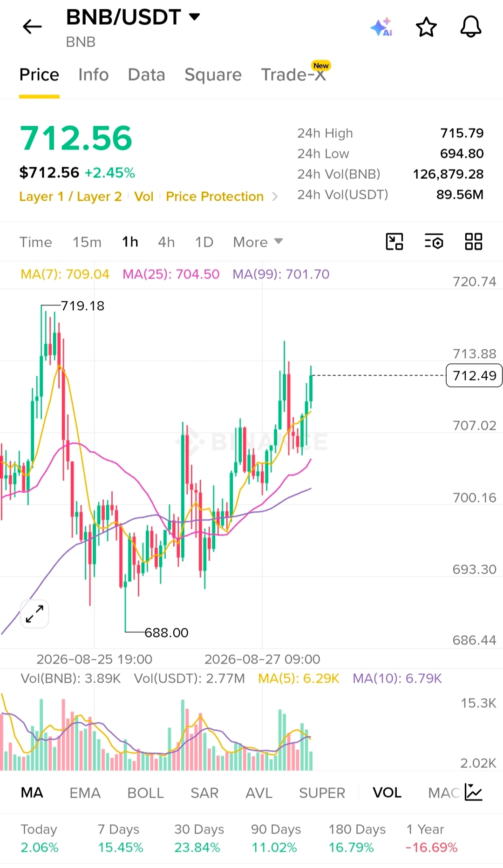Expand chart to fullscreen
The width and height of the screenshot is (503, 868).
click(x=34, y=614)
